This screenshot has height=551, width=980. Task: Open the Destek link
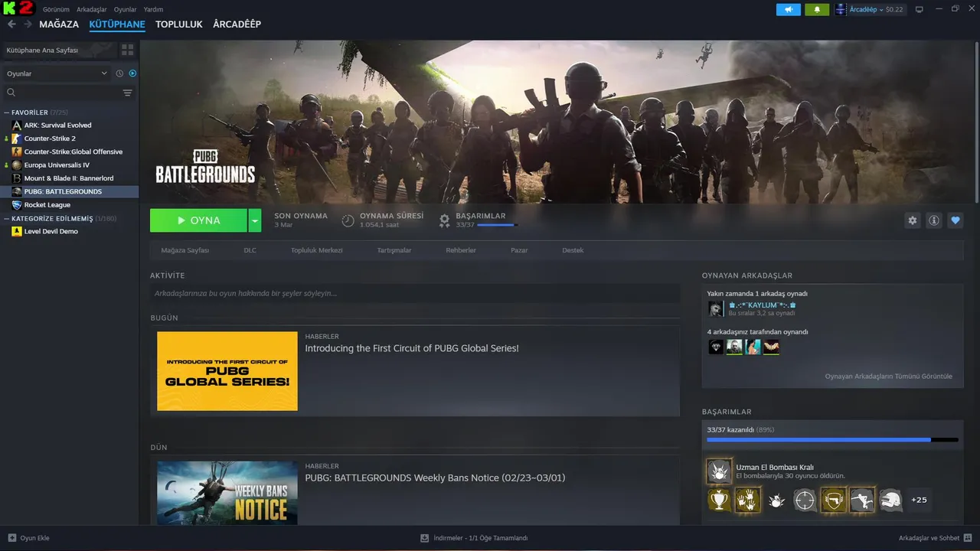pyautogui.click(x=573, y=250)
